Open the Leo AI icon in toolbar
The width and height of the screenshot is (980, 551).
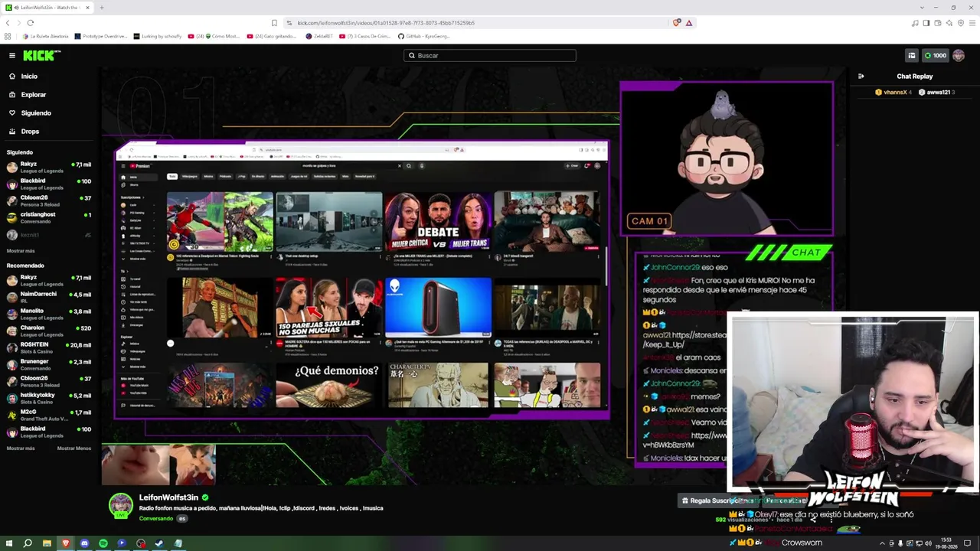click(x=949, y=23)
